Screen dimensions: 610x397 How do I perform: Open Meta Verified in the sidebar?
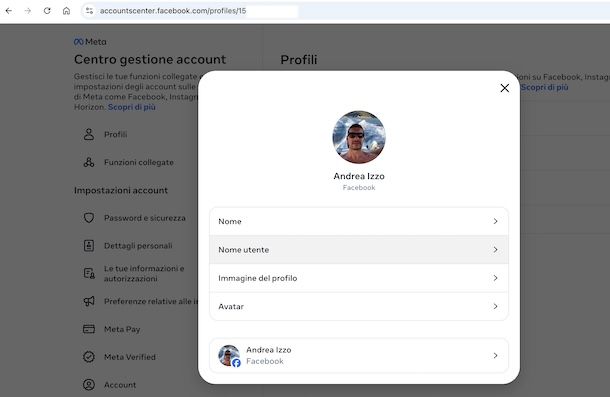pos(130,357)
